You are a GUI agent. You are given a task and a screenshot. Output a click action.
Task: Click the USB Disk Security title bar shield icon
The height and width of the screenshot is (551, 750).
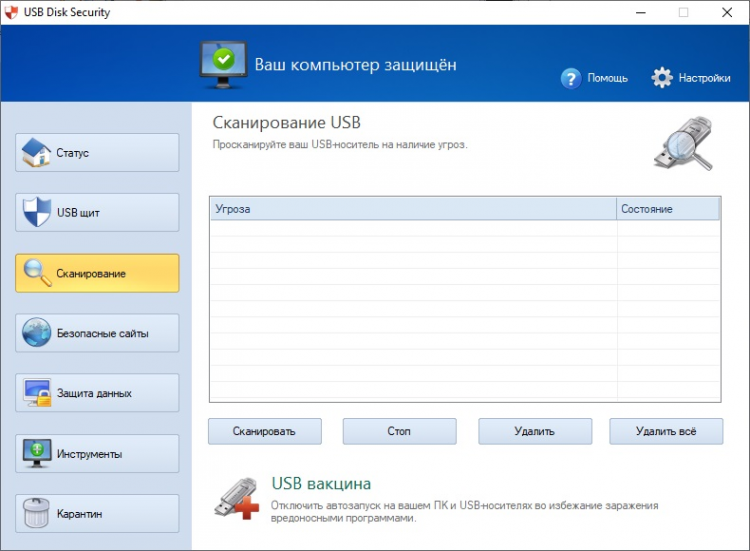(x=11, y=12)
